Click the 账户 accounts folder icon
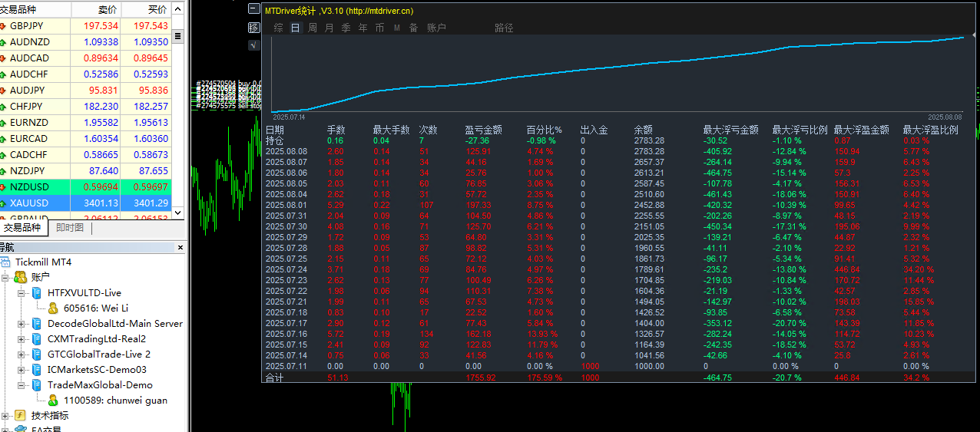The image size is (980, 432). (21, 277)
